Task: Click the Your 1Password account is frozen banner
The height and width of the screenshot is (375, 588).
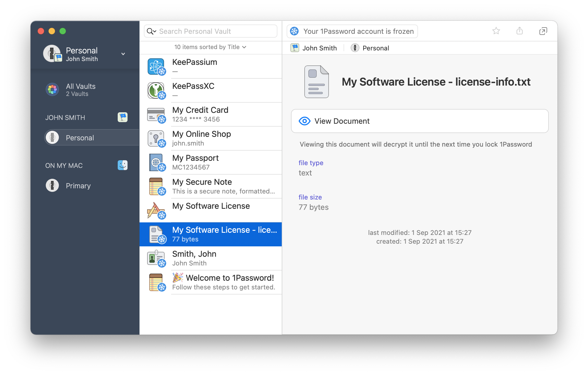Action: pos(352,31)
